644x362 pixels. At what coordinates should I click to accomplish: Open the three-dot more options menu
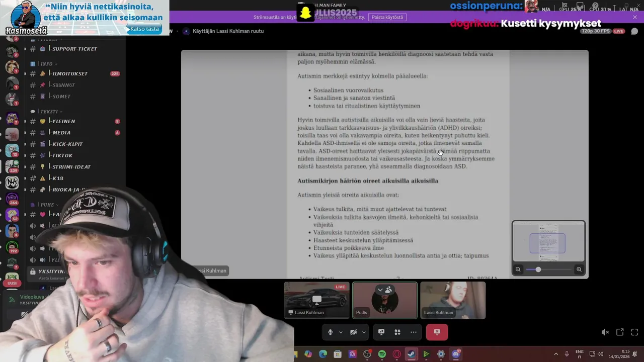(x=414, y=332)
